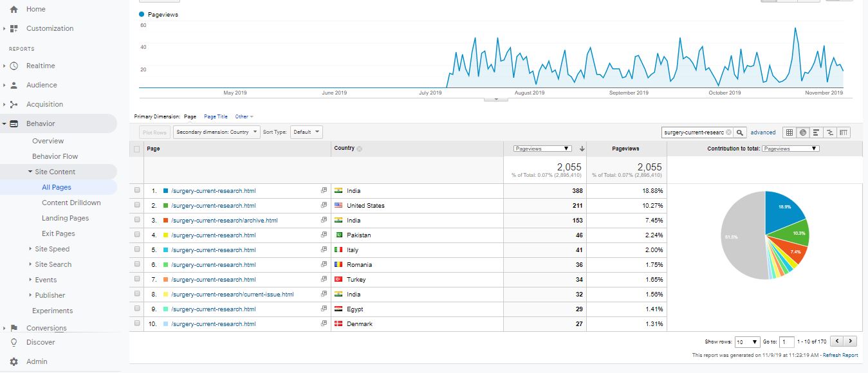Check row 5 Italy checkbox
Viewport: 868px width, 373px height.
136,250
